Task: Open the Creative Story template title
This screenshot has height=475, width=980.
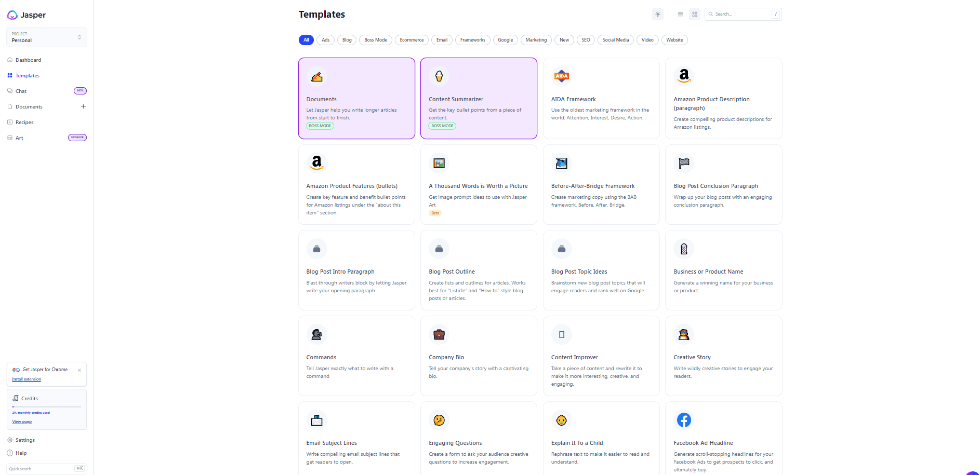Action: click(692, 358)
